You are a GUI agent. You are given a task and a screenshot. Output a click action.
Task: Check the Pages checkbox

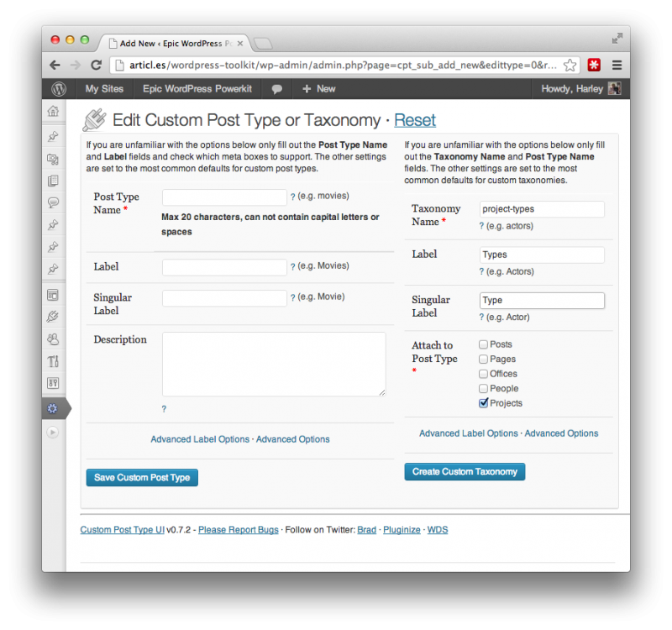[x=484, y=360]
